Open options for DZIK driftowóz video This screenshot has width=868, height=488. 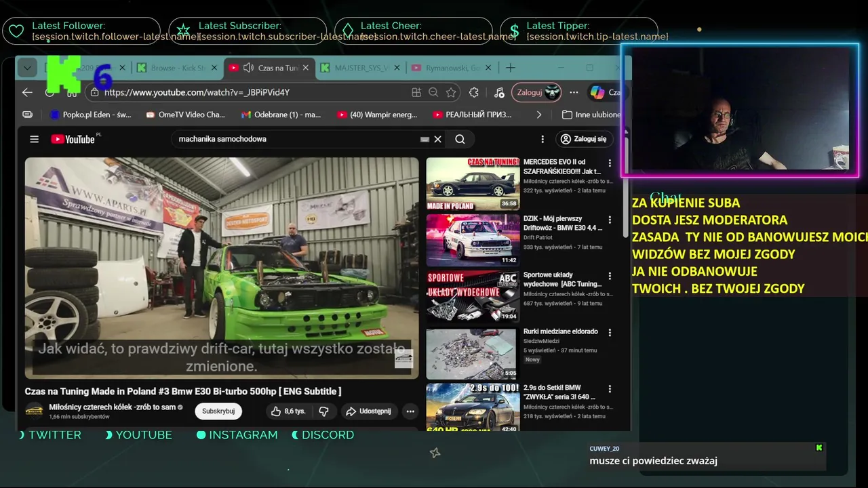610,220
